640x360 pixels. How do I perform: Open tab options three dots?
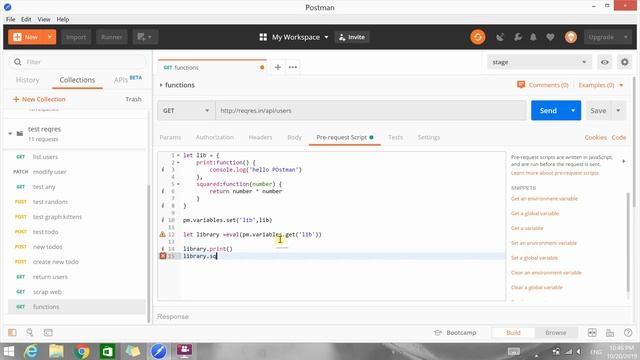point(293,67)
